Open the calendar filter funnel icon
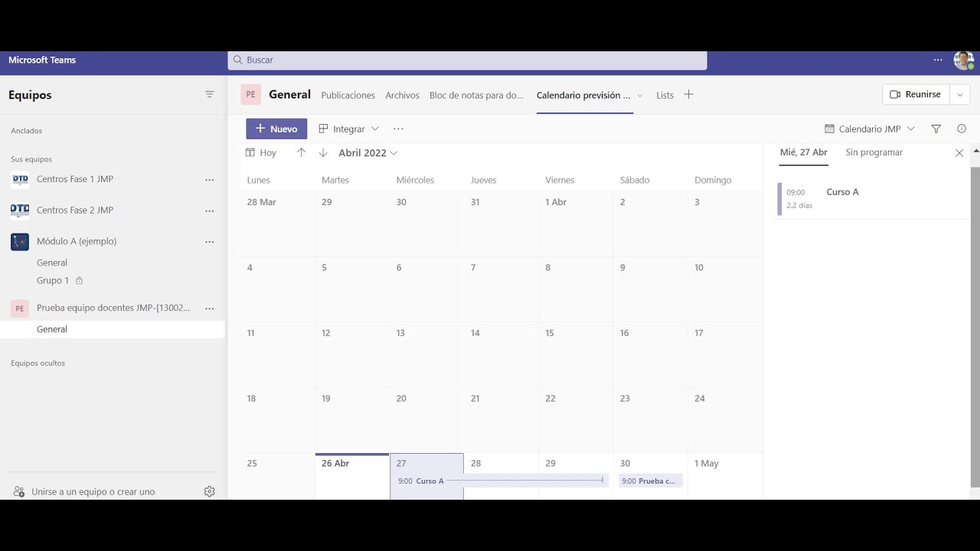The height and width of the screenshot is (551, 980). tap(936, 129)
